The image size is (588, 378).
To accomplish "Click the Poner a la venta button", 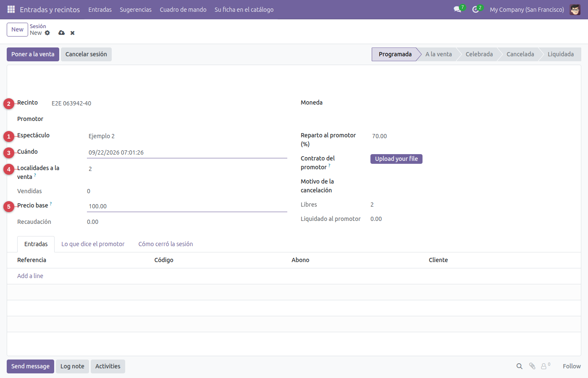I will [x=33, y=54].
